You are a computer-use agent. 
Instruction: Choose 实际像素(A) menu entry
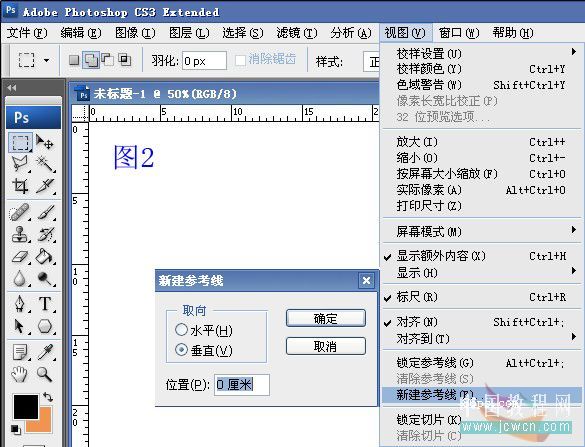click(482, 190)
